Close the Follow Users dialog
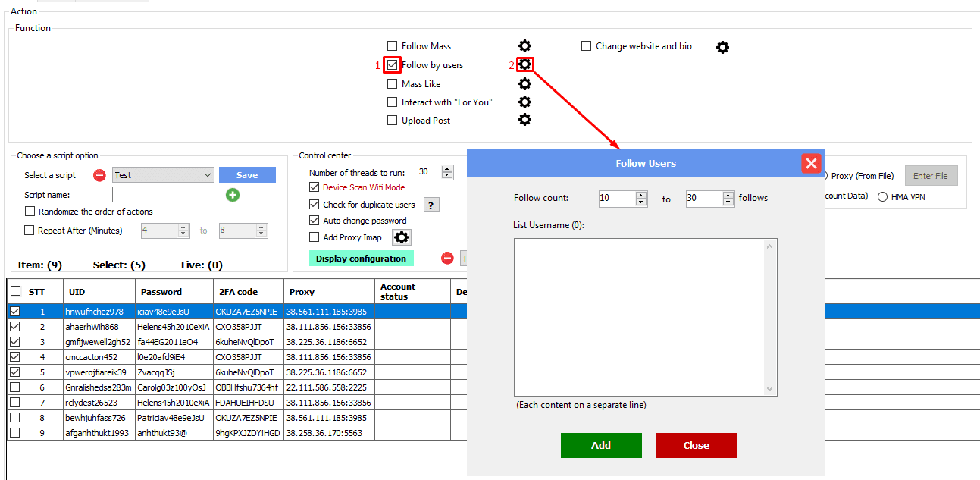 pos(811,163)
